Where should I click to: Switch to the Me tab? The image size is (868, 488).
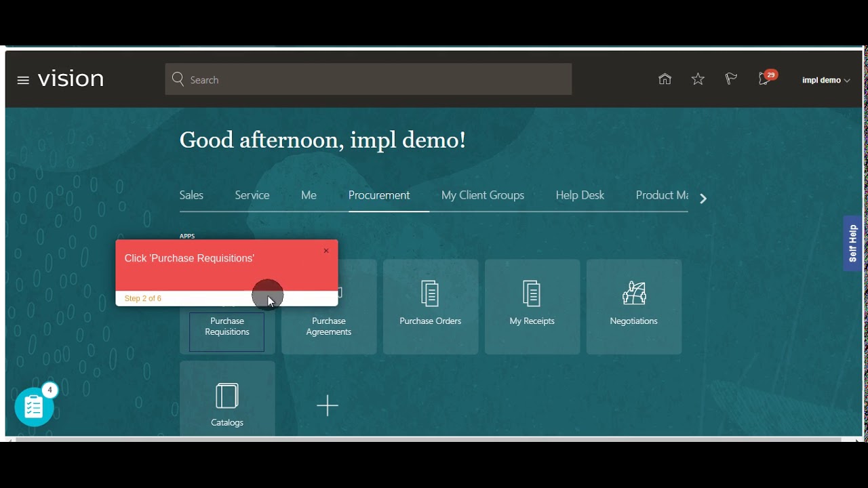click(x=309, y=195)
